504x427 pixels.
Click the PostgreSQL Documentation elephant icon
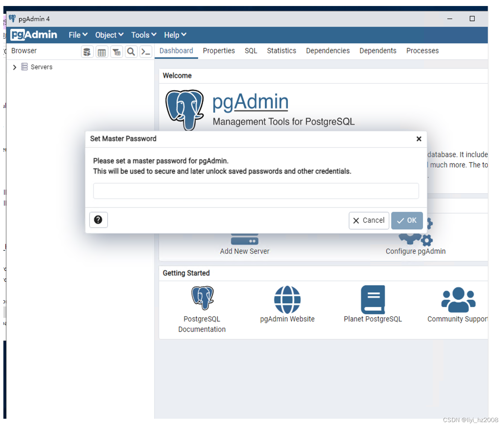click(202, 298)
